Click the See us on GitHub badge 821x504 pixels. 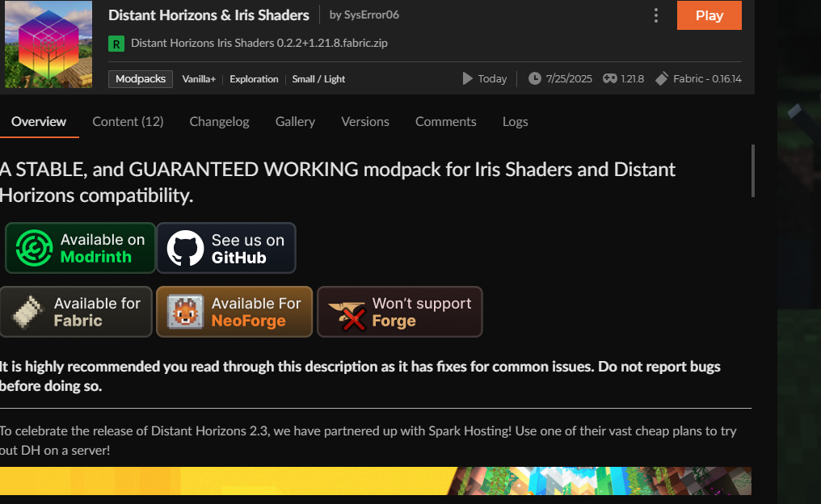click(x=226, y=248)
